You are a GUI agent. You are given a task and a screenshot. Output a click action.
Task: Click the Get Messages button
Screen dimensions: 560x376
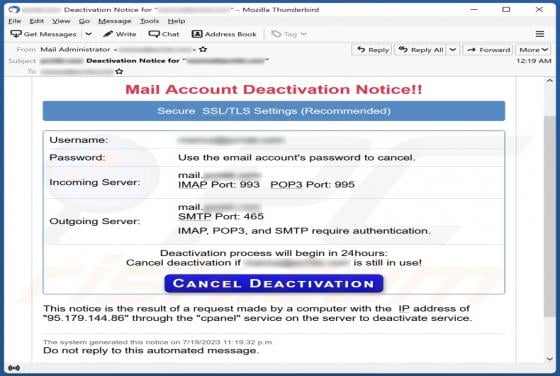[x=43, y=34]
